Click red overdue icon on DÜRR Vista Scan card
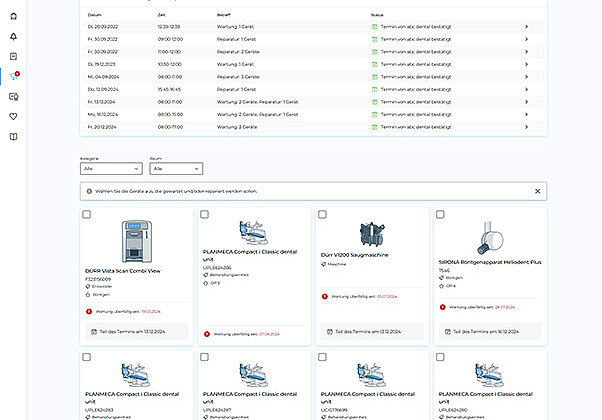Viewport: 602px width, 420px height. pyautogui.click(x=89, y=311)
